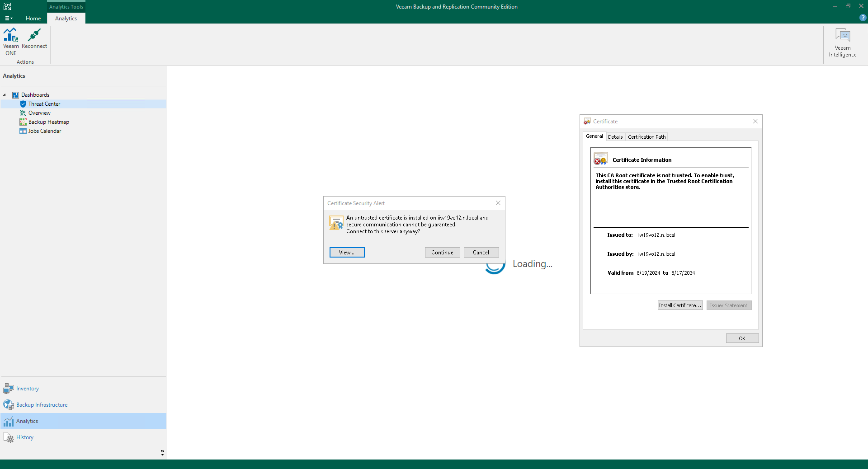868x469 pixels.
Task: Close the Certificate Security Alert dialog
Action: pos(498,203)
